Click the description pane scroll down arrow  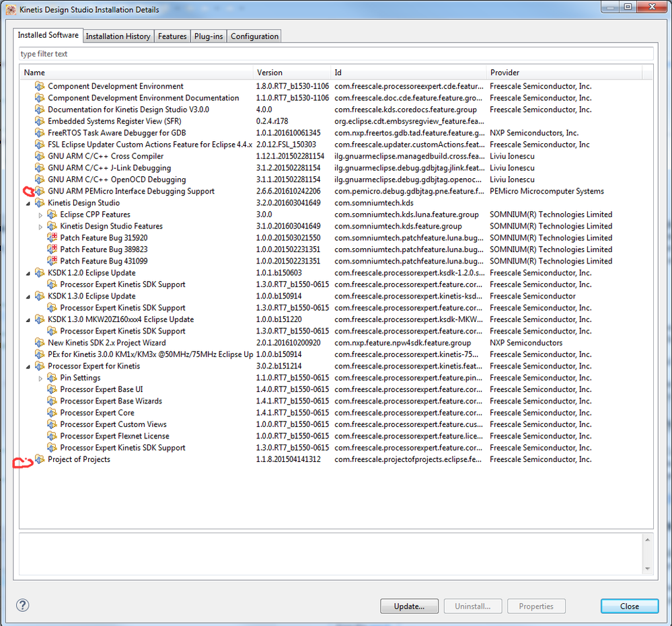647,569
